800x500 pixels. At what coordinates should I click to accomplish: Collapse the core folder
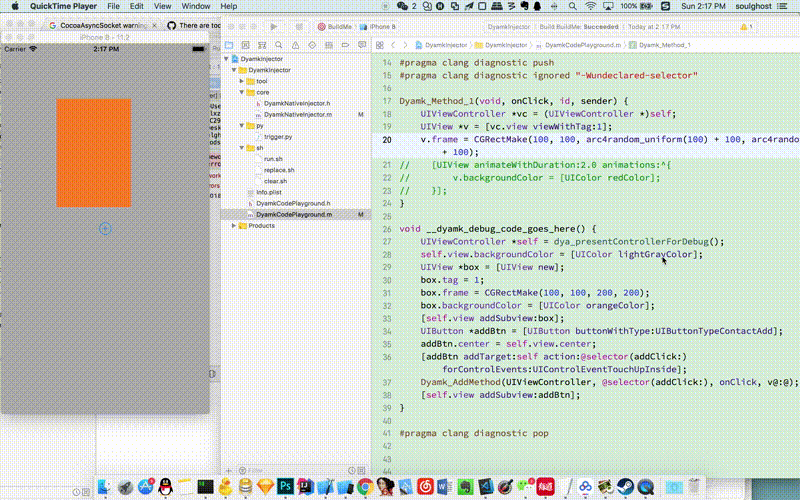(x=242, y=92)
